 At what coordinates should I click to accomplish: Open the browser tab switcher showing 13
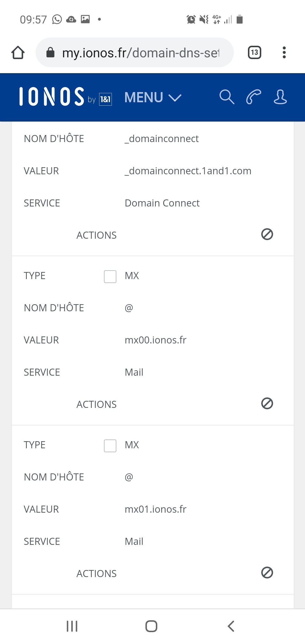point(254,53)
